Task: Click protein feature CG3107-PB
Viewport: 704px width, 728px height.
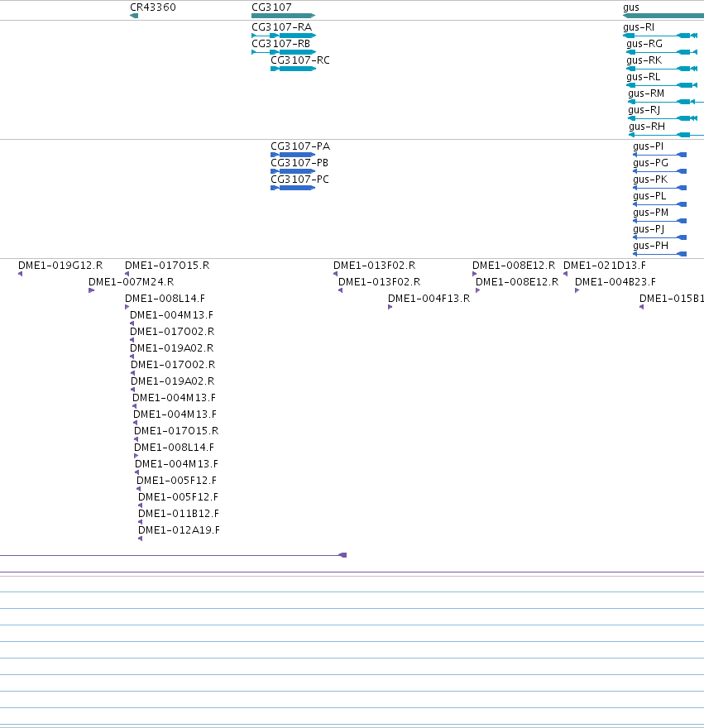Action: pyautogui.click(x=293, y=171)
